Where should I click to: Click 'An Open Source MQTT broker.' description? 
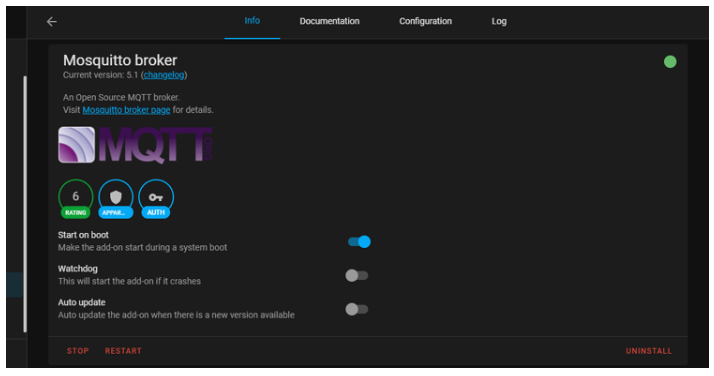pyautogui.click(x=121, y=97)
